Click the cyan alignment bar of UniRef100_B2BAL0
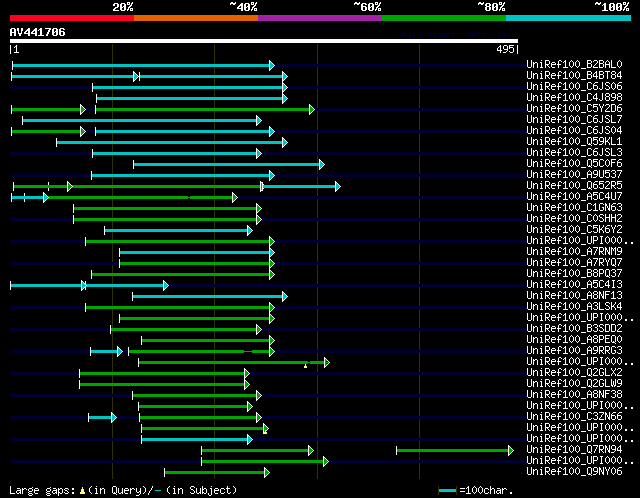640x498 pixels. pos(143,65)
